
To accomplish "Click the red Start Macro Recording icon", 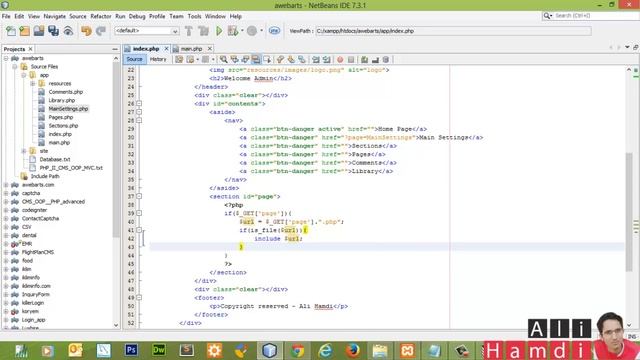I will [x=340, y=60].
